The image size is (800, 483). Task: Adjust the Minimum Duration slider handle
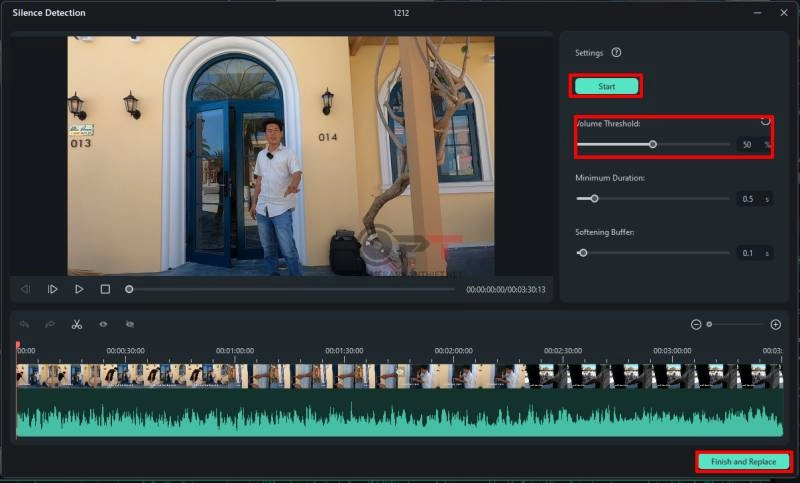pyautogui.click(x=594, y=198)
